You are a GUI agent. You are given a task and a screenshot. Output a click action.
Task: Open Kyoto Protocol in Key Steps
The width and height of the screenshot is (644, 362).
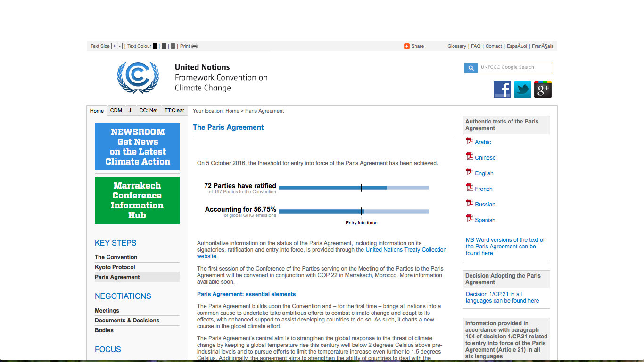(x=115, y=267)
